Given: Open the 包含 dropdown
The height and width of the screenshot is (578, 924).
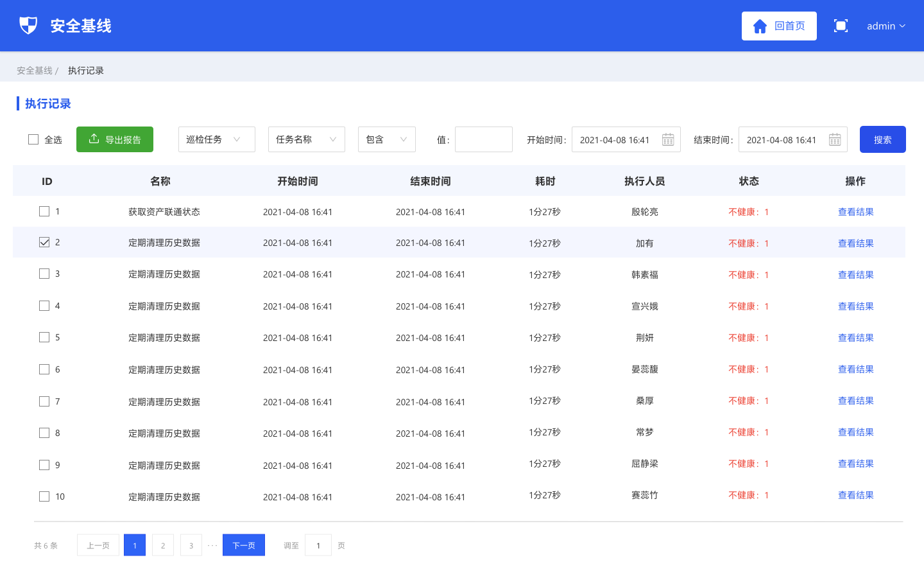Looking at the screenshot, I should (x=387, y=139).
